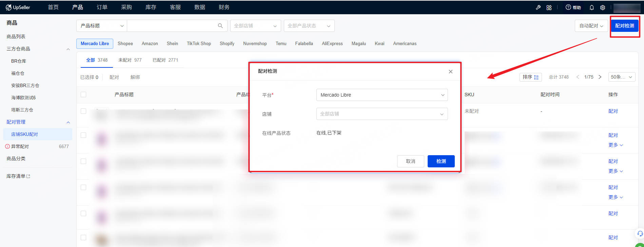Click the 排序 sort button
Image resolution: width=644 pixels, height=247 pixels.
[x=530, y=77]
